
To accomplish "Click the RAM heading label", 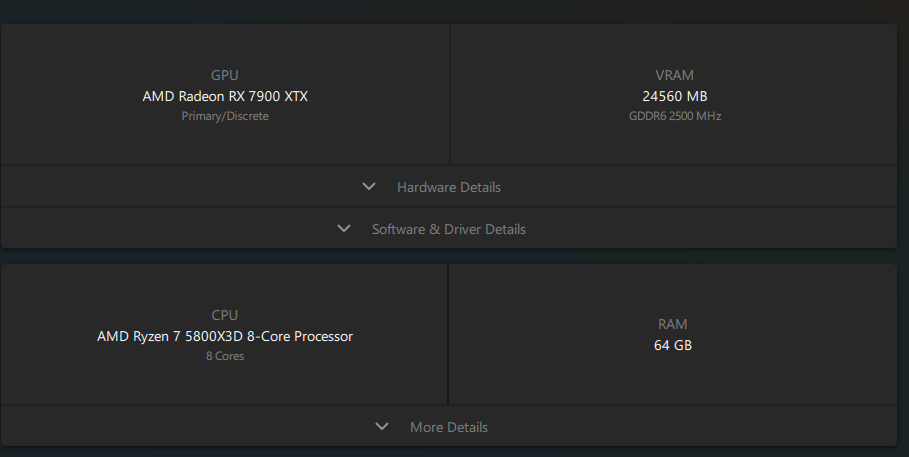I will pos(673,324).
